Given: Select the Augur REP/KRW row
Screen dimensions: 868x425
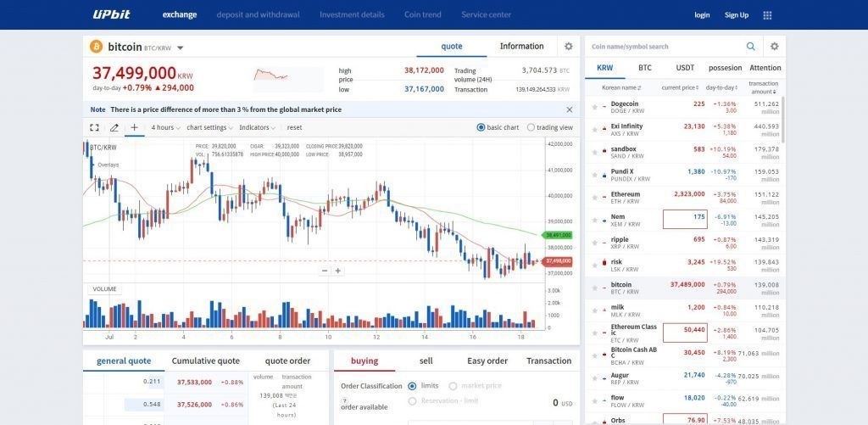Looking at the screenshot, I should pyautogui.click(x=685, y=378).
